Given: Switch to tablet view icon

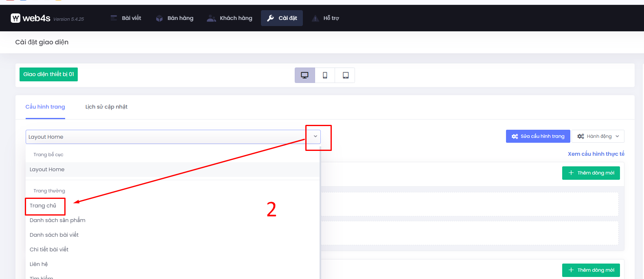Looking at the screenshot, I should [345, 75].
